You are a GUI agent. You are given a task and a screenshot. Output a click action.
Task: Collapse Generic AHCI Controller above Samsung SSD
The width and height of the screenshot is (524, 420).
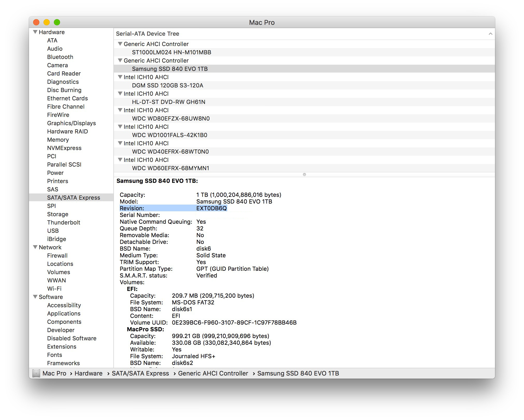(x=120, y=60)
